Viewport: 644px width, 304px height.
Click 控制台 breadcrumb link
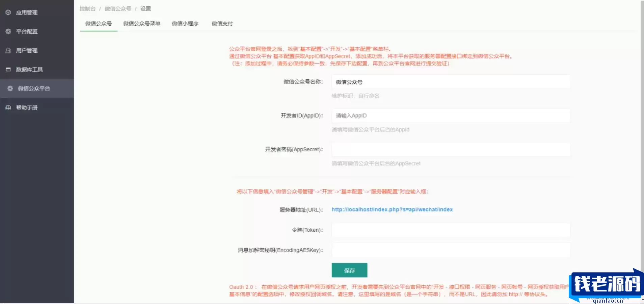[x=88, y=8]
